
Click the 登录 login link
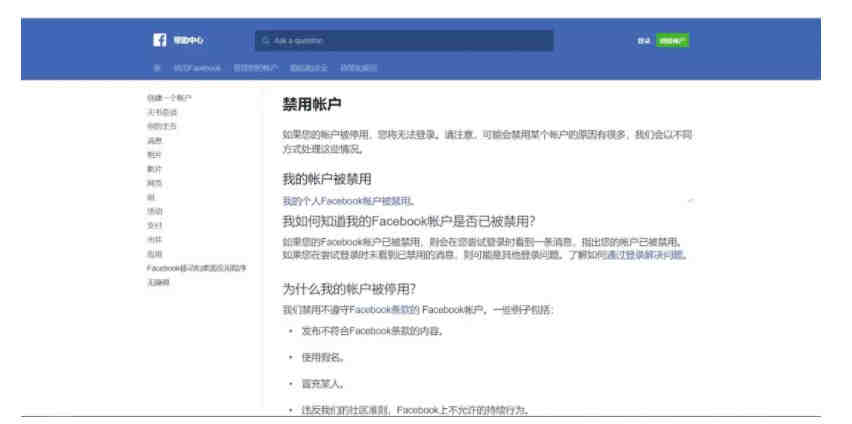[644, 41]
